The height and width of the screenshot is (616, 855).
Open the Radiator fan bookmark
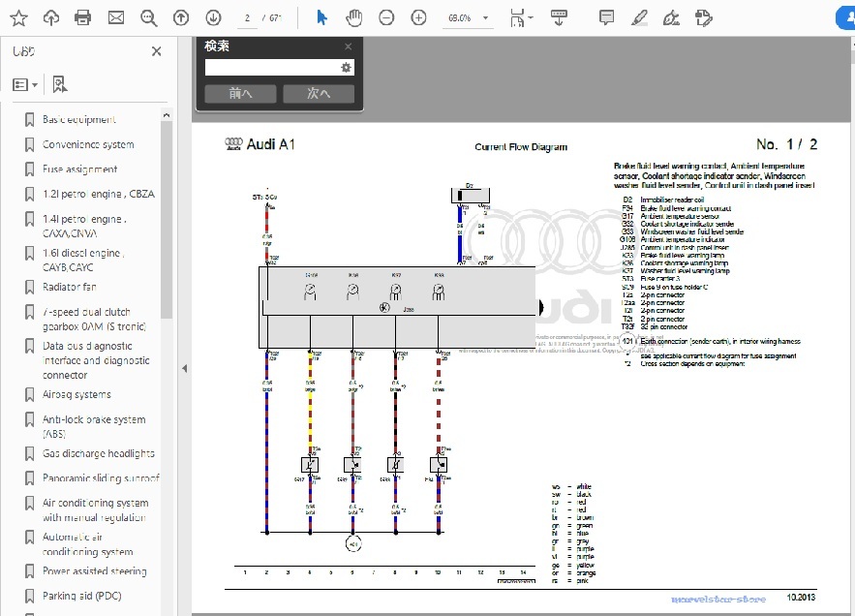70,287
